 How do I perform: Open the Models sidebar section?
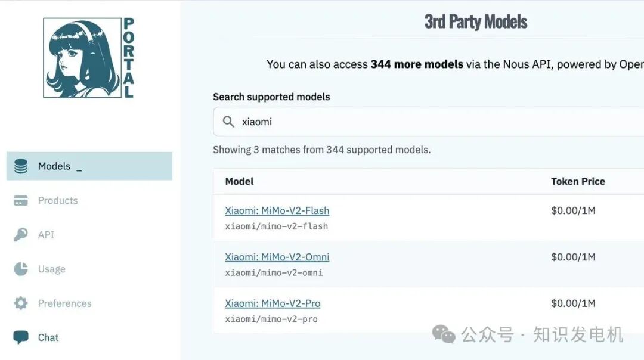tap(54, 166)
